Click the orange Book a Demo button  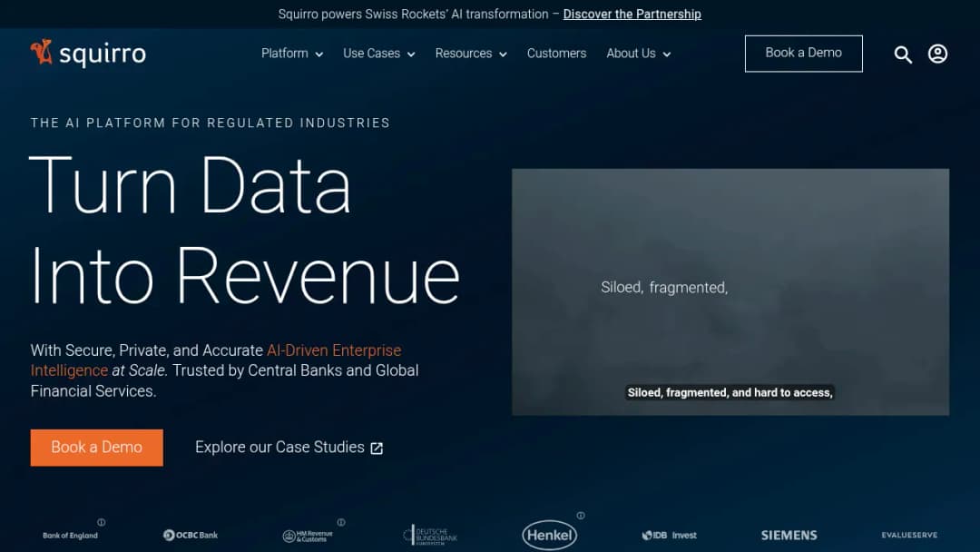tap(97, 448)
